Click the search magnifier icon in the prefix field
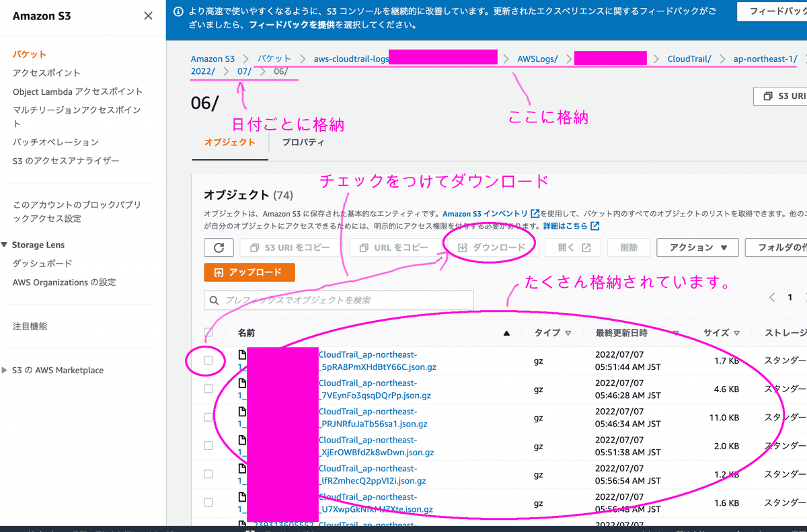The image size is (807, 532). coord(215,300)
